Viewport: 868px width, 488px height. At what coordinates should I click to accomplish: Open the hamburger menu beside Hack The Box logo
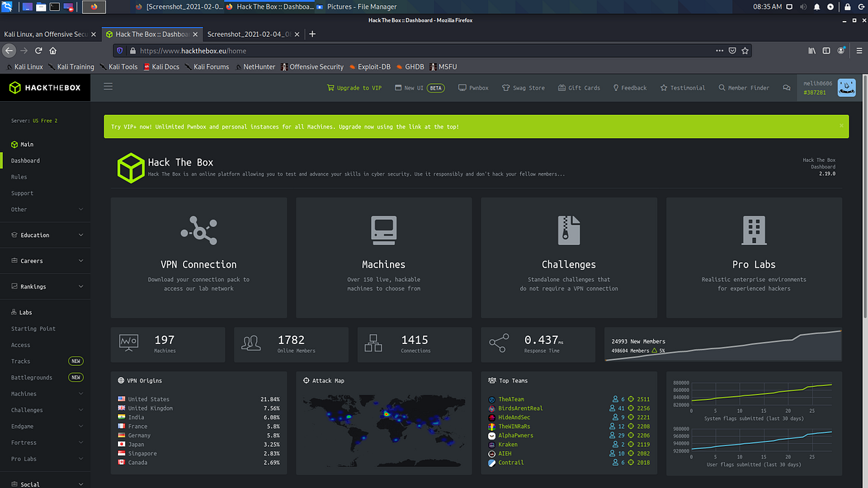pos(109,87)
